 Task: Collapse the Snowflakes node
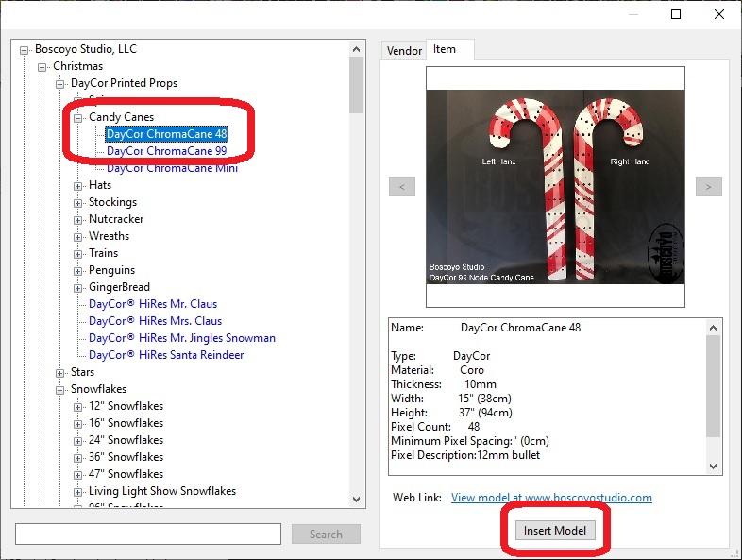pyautogui.click(x=59, y=390)
